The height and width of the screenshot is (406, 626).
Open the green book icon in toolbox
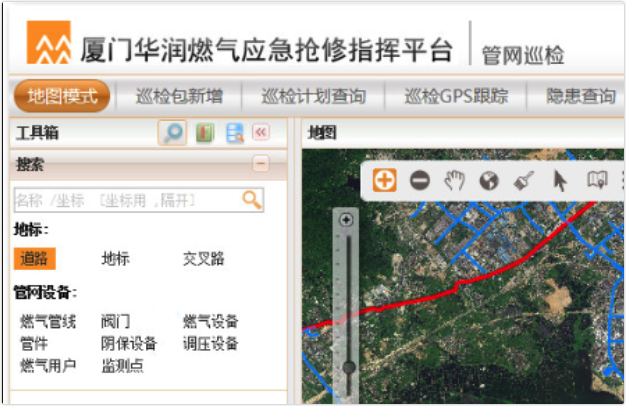pos(205,133)
